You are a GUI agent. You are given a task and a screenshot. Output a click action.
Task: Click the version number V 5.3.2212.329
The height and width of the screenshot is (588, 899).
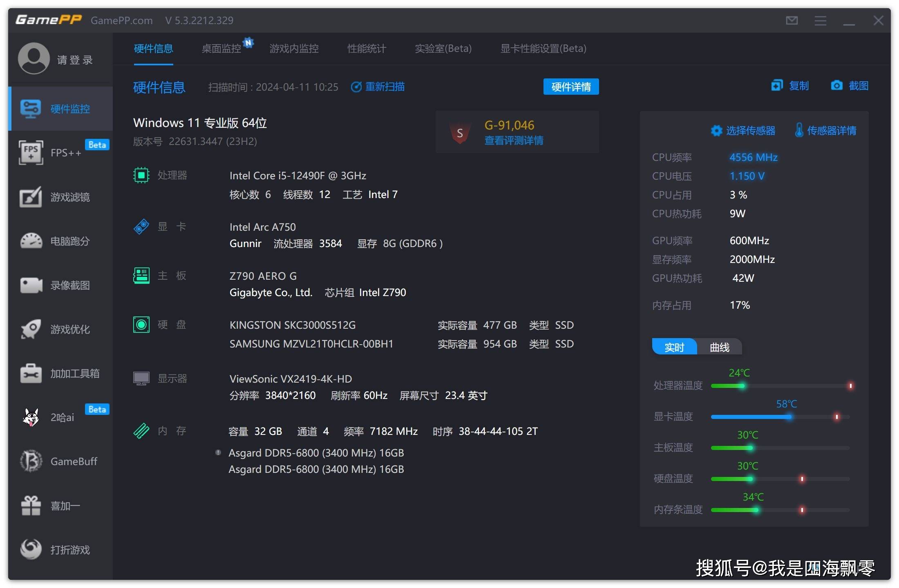(199, 20)
